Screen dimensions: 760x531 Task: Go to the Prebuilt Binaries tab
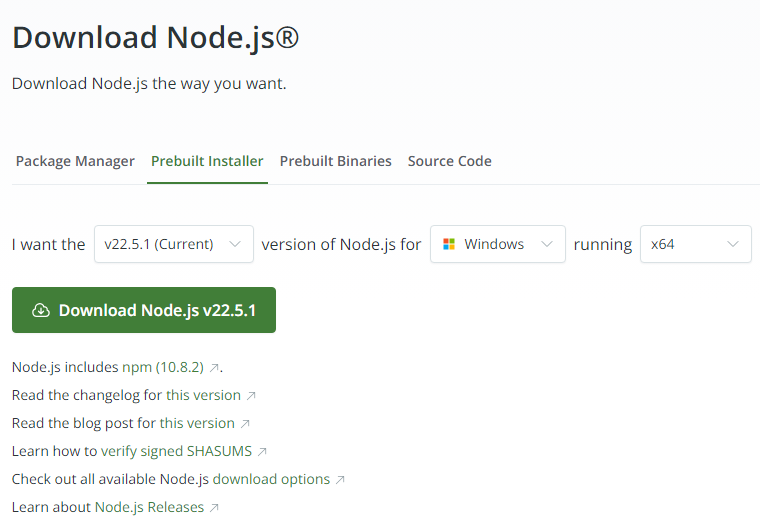[336, 161]
